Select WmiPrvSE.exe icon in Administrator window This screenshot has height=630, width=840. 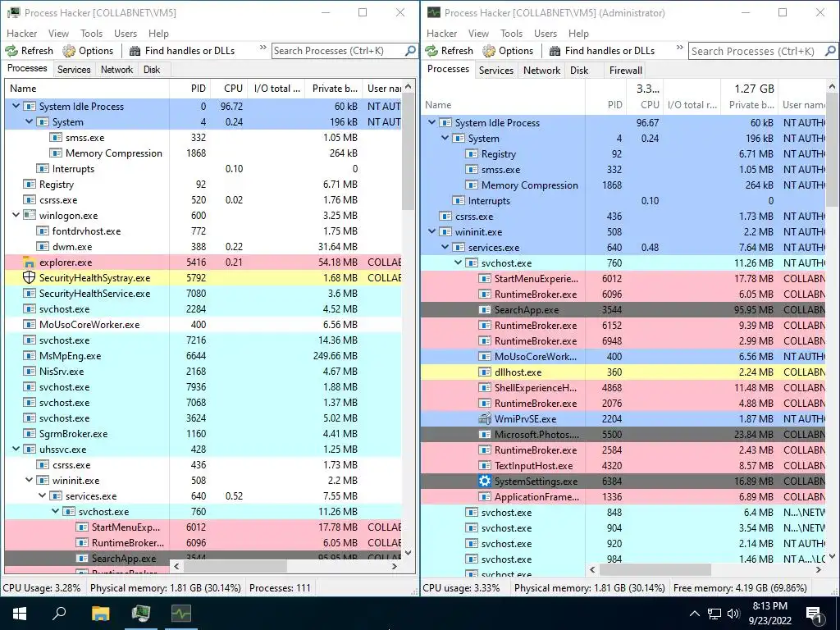pyautogui.click(x=484, y=419)
